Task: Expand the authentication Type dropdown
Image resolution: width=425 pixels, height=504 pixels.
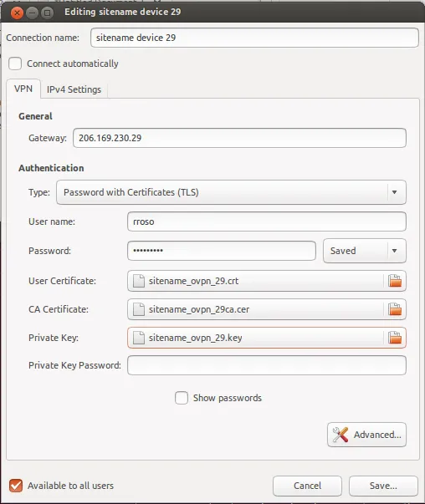Action: click(231, 192)
